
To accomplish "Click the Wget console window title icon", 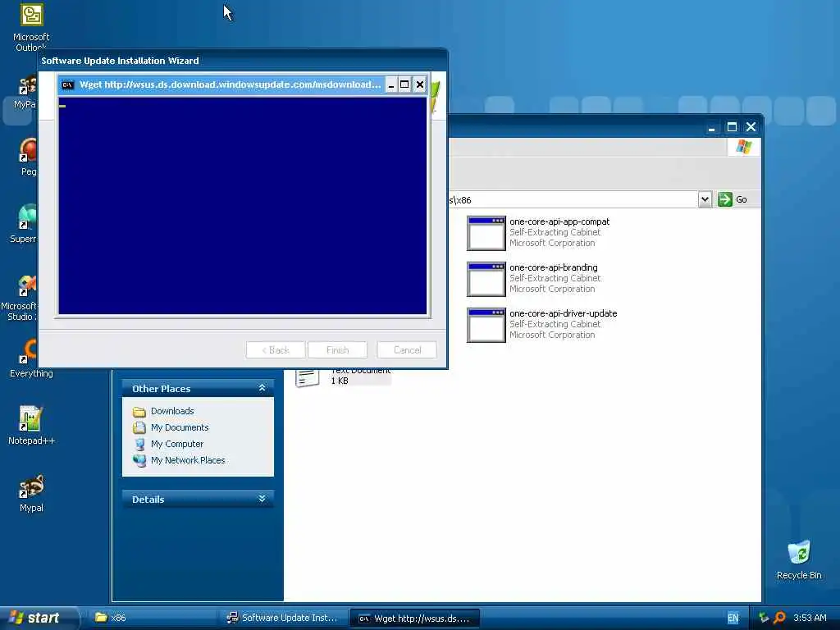I will [67, 84].
